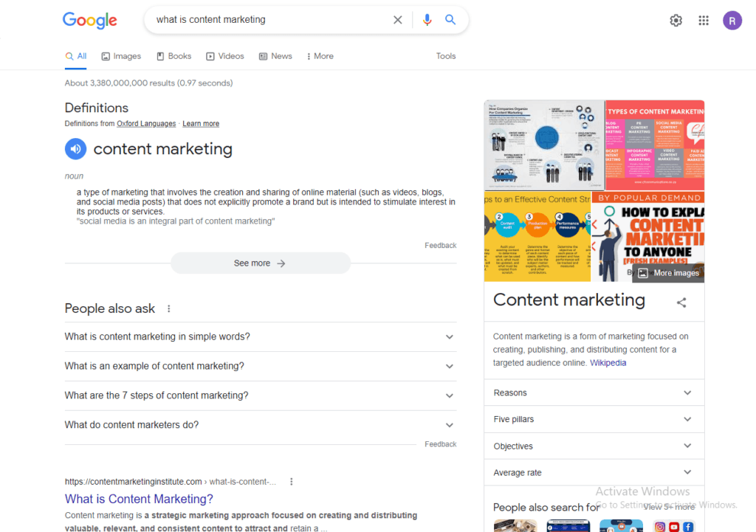Screen dimensions: 756x532
Task: Click into the search input field
Action: tap(266, 20)
